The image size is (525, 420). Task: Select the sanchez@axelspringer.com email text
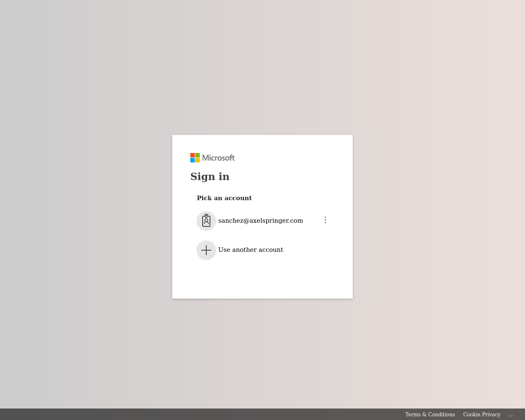click(x=260, y=221)
